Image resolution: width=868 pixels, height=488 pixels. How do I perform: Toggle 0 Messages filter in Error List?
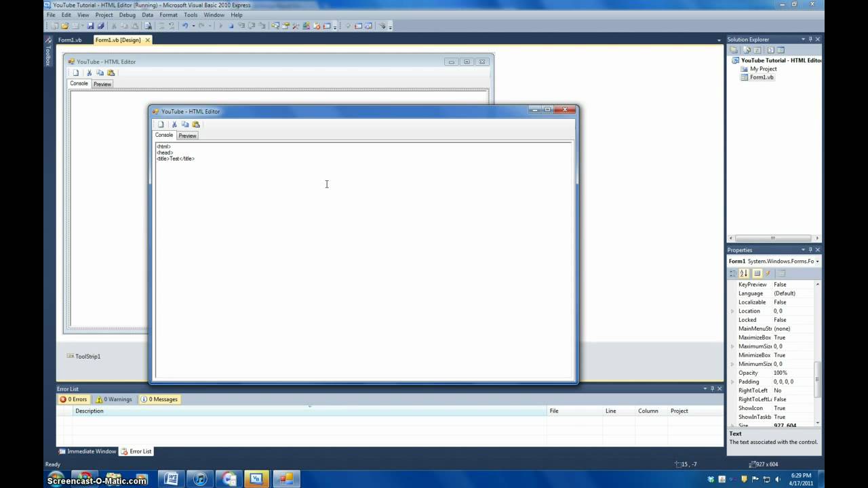coord(159,399)
